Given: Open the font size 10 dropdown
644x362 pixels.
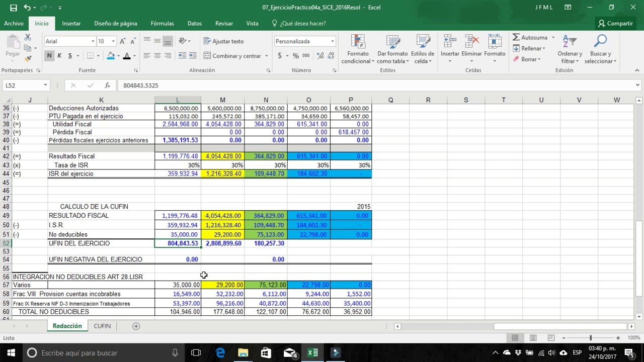Looking at the screenshot, I should click(113, 41).
